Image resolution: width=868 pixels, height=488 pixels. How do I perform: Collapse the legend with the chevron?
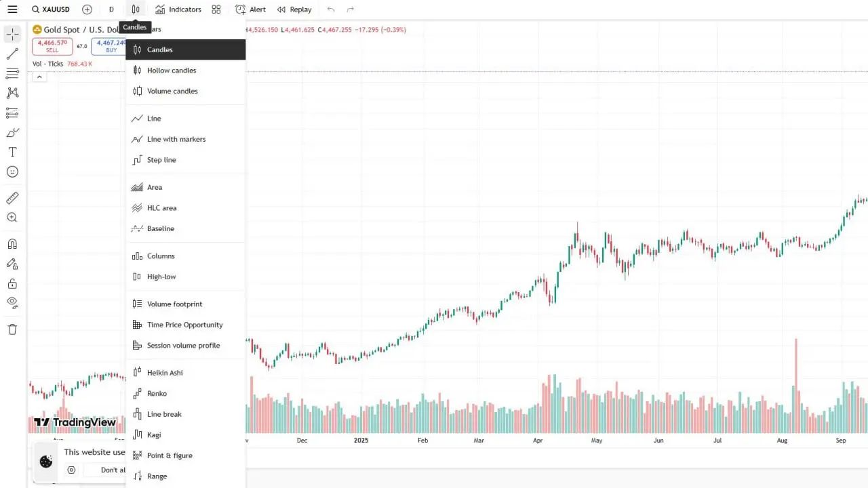[39, 77]
